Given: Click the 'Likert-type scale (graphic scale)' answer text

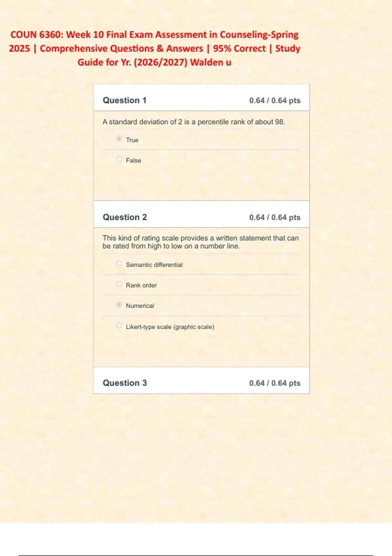Looking at the screenshot, I should 170,327.
